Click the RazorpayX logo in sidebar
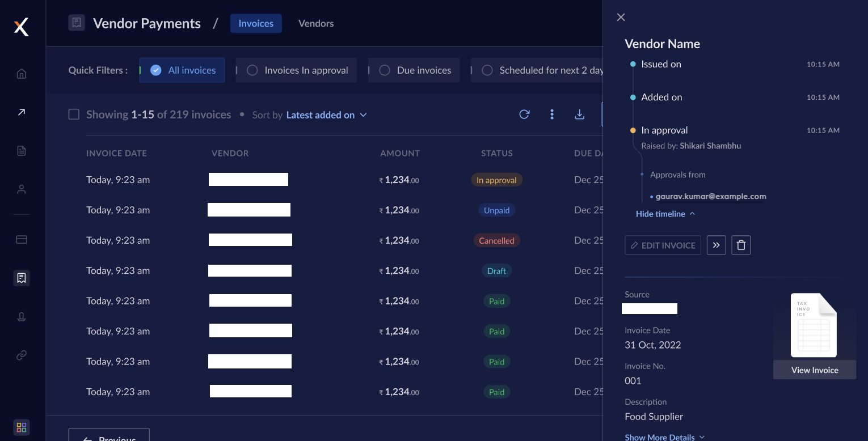 [x=21, y=27]
